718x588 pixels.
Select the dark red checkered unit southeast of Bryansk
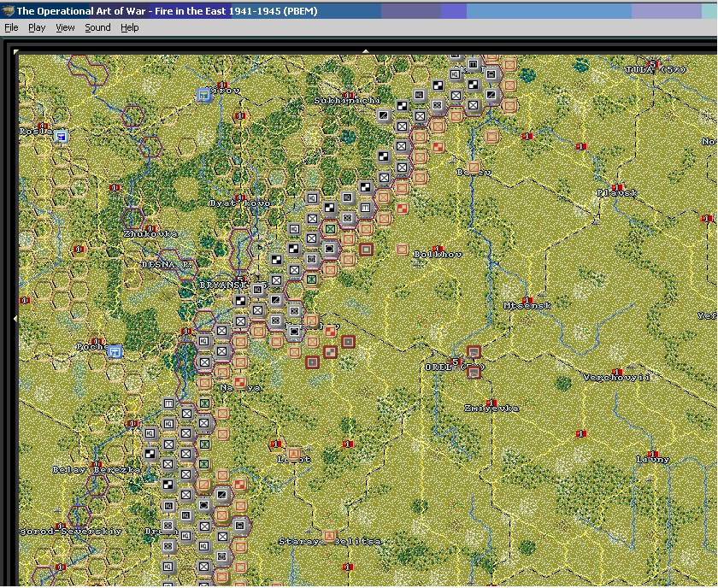(330, 352)
